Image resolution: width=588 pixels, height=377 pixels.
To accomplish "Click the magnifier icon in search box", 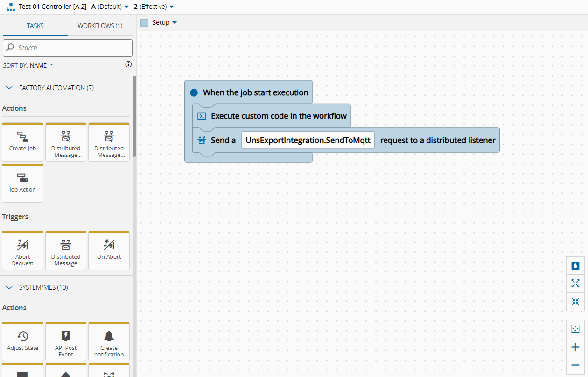I will pyautogui.click(x=11, y=48).
